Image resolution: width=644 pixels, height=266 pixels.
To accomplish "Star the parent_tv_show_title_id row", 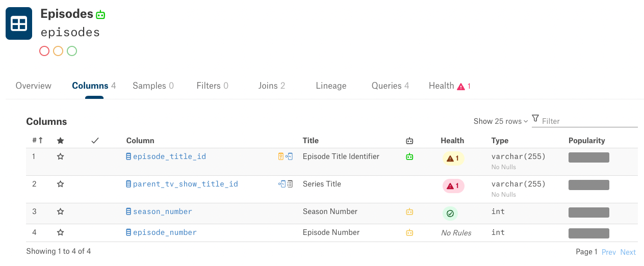I will tap(61, 184).
